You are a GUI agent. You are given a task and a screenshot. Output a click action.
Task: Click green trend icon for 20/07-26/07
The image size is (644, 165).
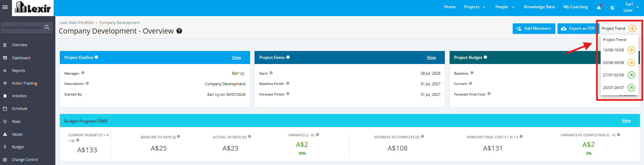[631, 88]
